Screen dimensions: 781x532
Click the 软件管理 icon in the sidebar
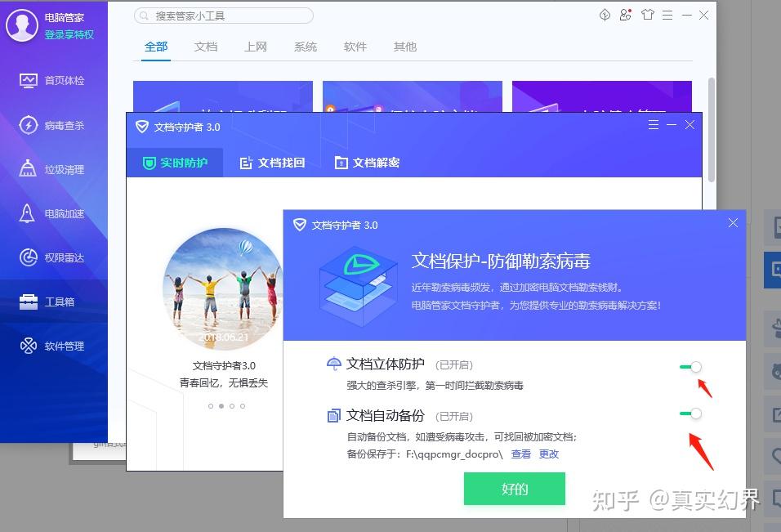(x=28, y=346)
